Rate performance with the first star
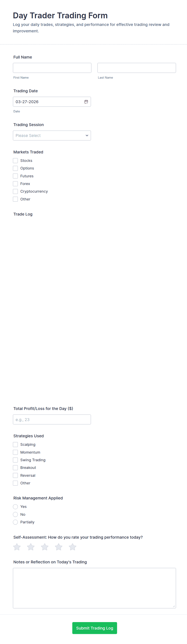187x644 pixels. click(17, 547)
